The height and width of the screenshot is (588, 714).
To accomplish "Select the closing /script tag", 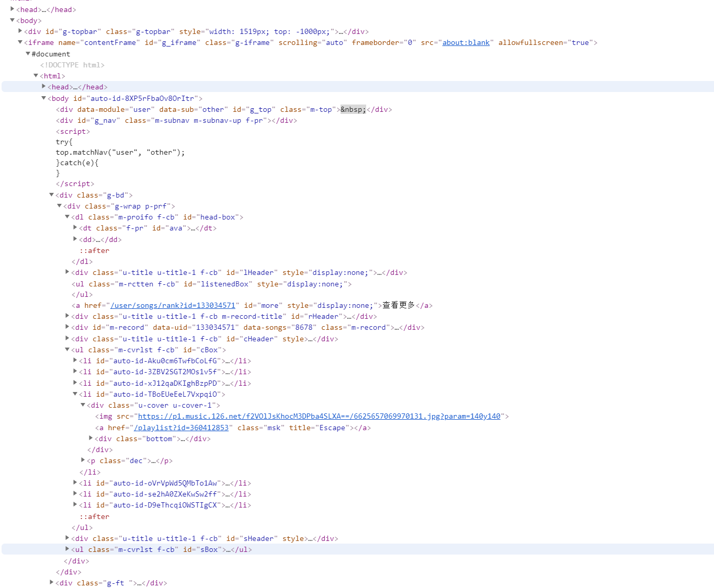I will pyautogui.click(x=75, y=183).
